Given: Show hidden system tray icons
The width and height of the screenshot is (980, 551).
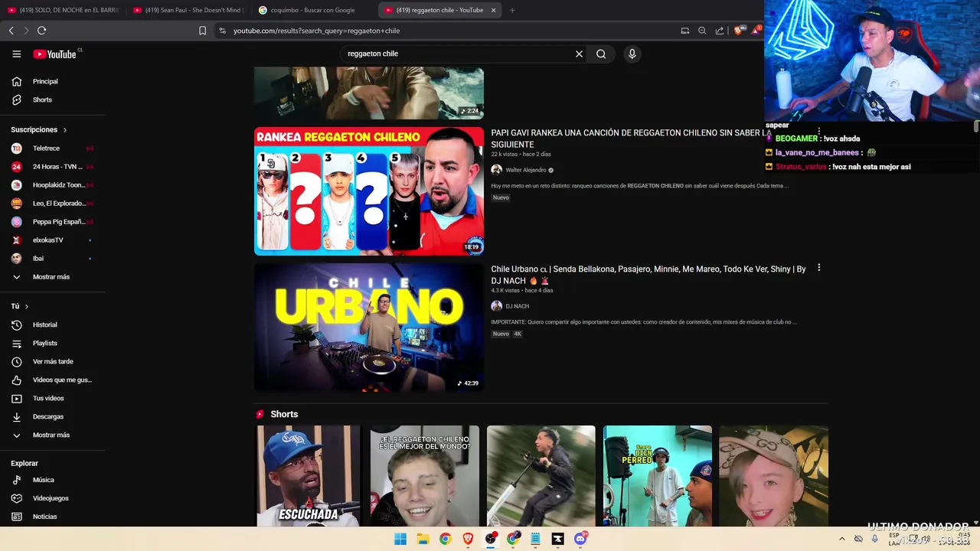Looking at the screenshot, I should click(x=841, y=539).
